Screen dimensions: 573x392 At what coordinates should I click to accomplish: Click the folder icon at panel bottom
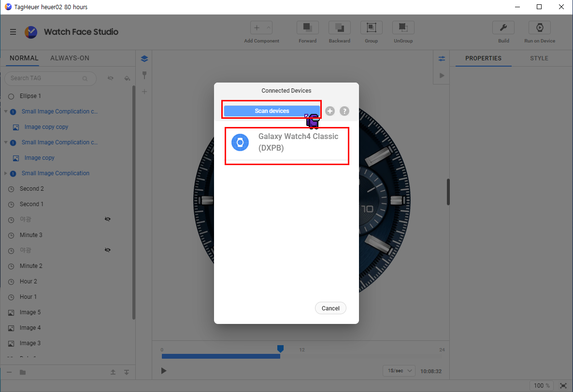(x=23, y=372)
